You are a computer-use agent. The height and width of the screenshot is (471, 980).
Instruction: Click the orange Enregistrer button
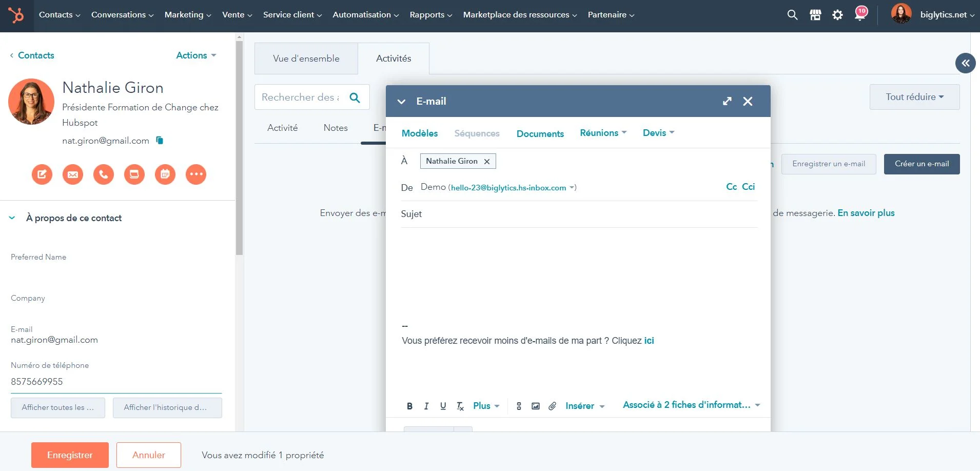click(70, 455)
